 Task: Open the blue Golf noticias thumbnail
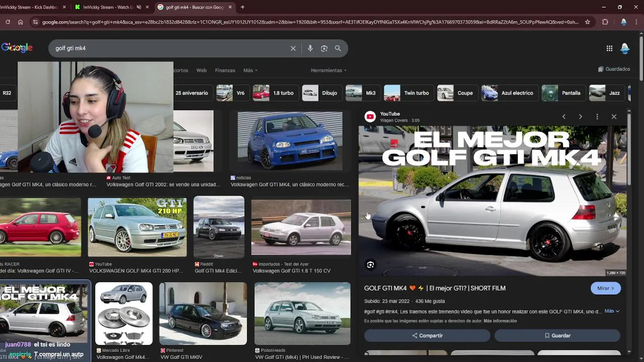290,141
